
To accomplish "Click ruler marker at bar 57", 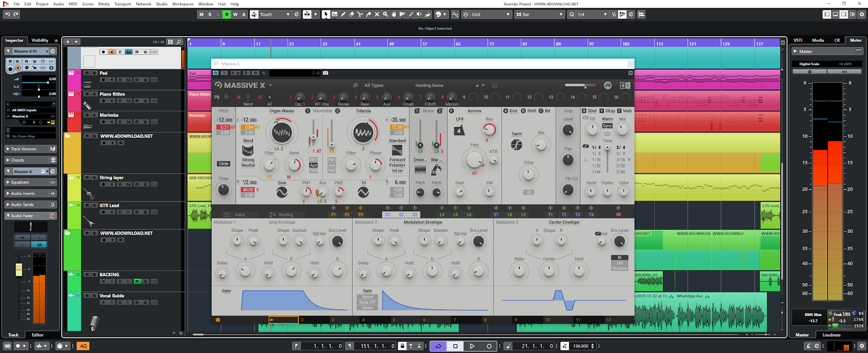I will click(425, 43).
